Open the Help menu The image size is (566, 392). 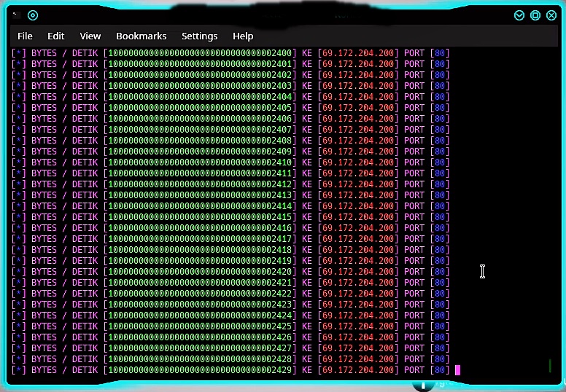(x=243, y=36)
